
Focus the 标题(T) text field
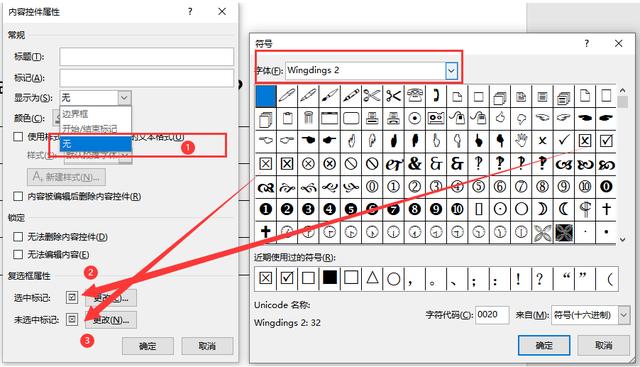coord(147,56)
